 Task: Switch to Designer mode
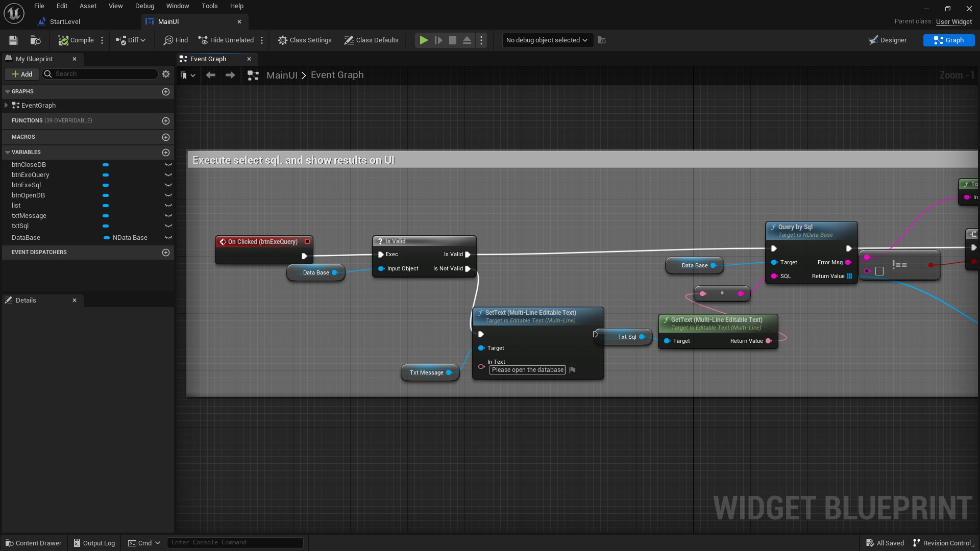coord(888,40)
